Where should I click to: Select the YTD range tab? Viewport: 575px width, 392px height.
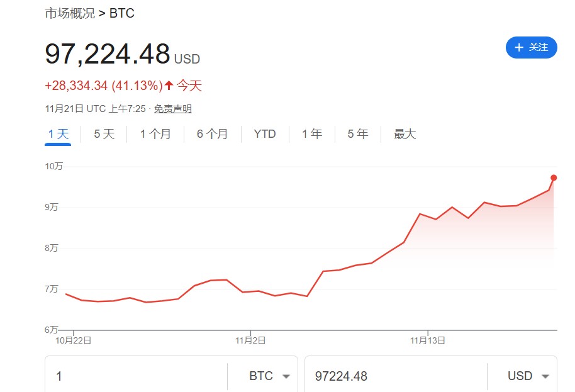click(x=265, y=134)
